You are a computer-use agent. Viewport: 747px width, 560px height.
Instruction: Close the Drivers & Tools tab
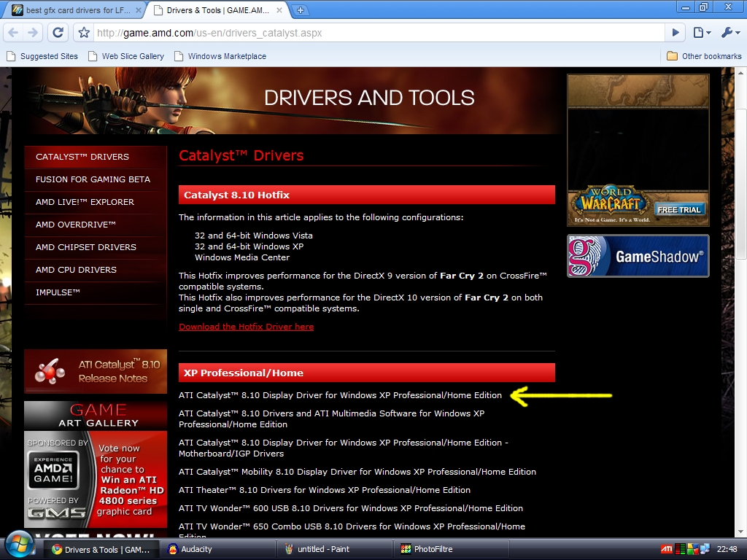279,10
